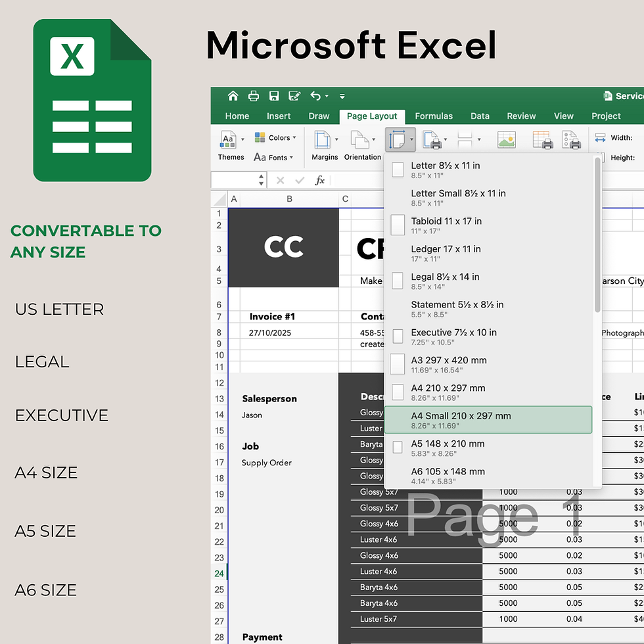Screen dimensions: 644x644
Task: Switch to the Draw tab
Action: (319, 116)
